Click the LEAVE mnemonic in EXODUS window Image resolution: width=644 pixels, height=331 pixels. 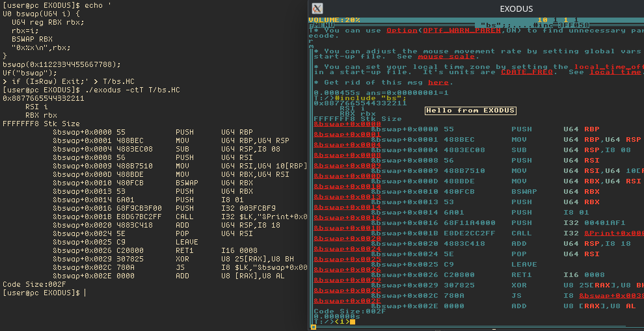[x=524, y=265]
